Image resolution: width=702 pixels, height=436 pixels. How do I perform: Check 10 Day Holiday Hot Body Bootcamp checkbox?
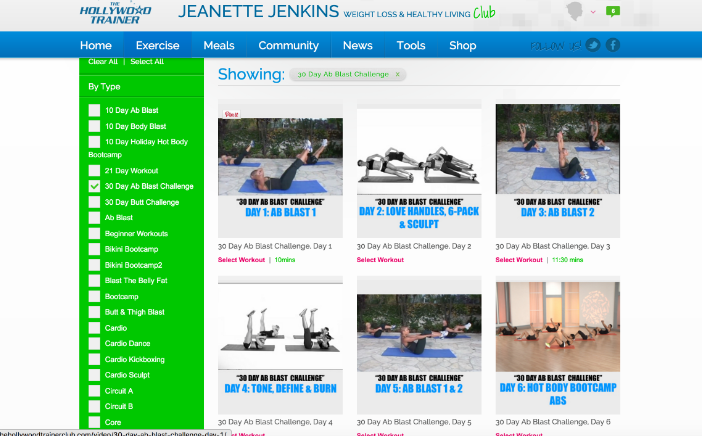[x=94, y=142]
